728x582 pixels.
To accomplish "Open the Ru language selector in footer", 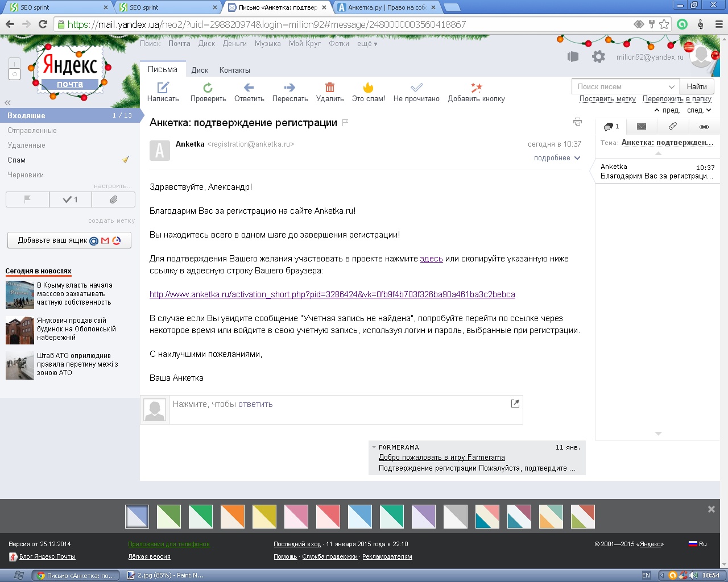I will (698, 544).
